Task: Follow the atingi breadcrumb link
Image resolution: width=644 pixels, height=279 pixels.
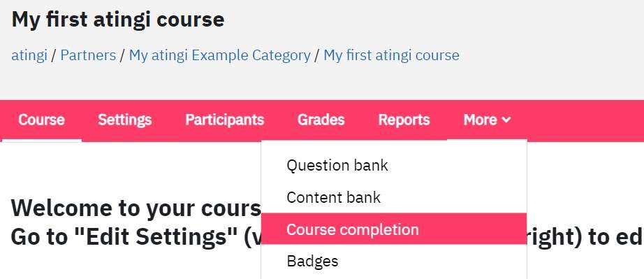Action: (x=29, y=55)
